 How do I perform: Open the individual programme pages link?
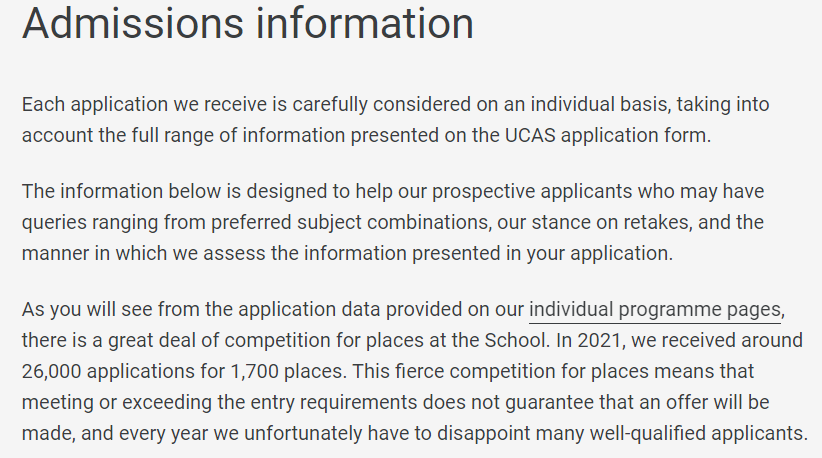click(654, 309)
